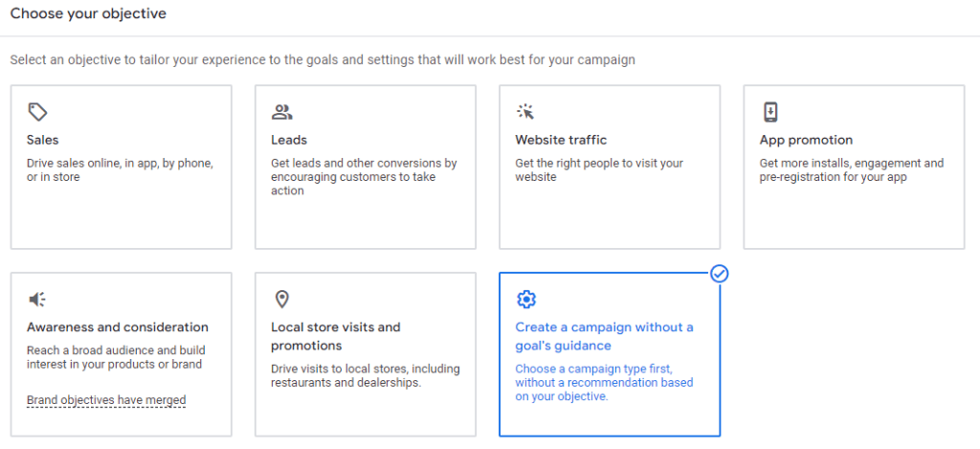Click the App promotion description text
Viewport: 980px width, 449px height.
[851, 170]
